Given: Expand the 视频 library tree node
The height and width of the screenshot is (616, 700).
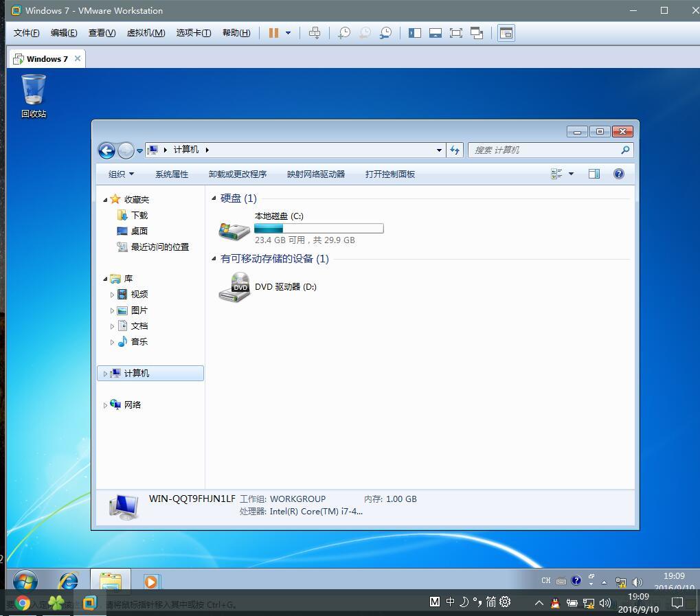Looking at the screenshot, I should click(112, 295).
